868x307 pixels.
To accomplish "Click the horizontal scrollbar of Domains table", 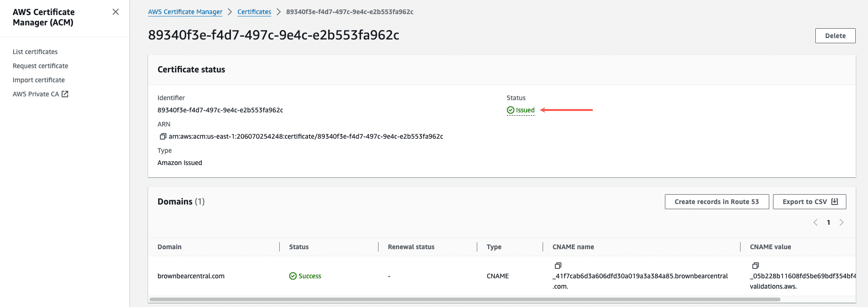I will 465,299.
